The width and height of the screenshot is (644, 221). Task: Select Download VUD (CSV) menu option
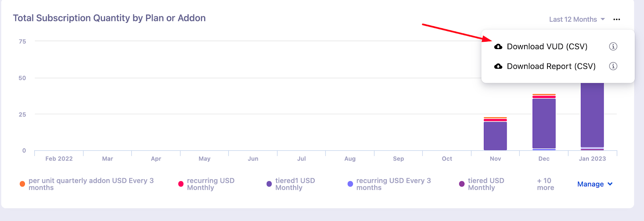coord(547,47)
